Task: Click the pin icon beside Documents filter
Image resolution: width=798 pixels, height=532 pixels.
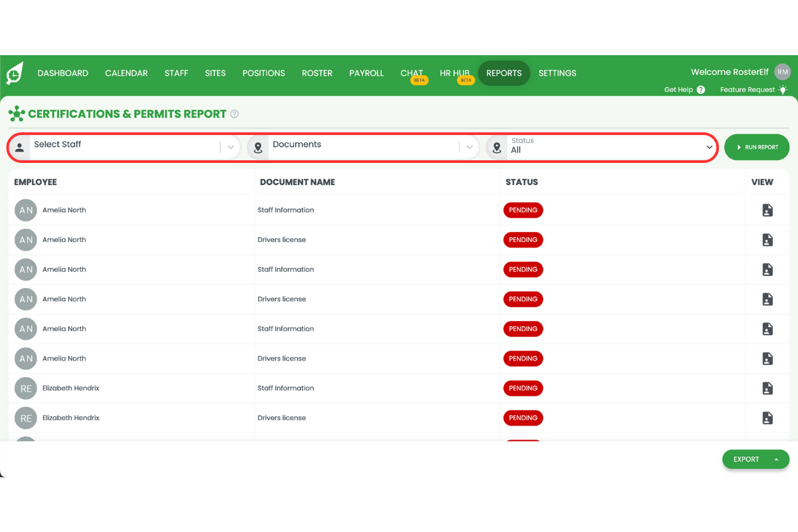Action: tap(257, 147)
